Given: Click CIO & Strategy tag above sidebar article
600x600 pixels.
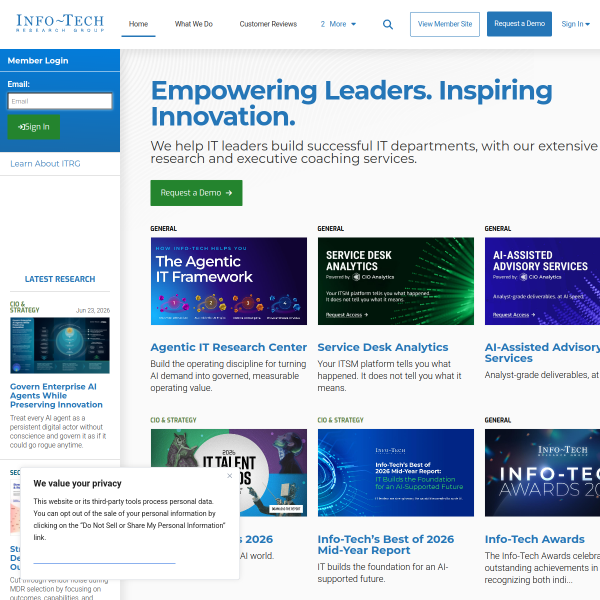Looking at the screenshot, I should pos(24,307).
